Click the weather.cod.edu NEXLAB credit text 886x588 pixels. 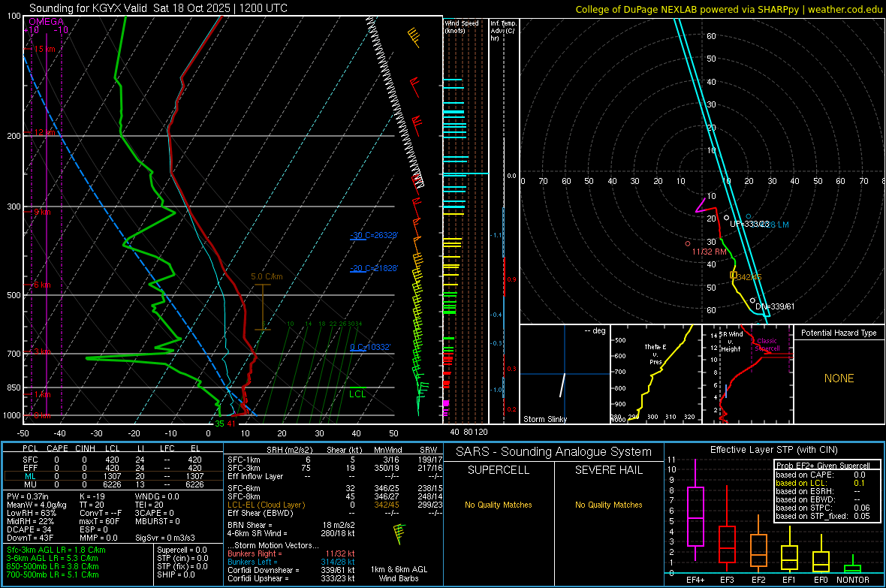729,9
